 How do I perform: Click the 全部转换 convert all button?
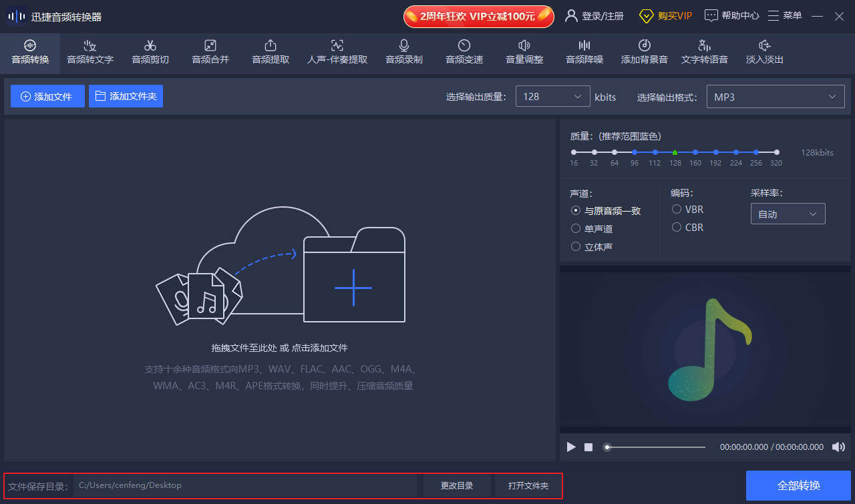pos(798,485)
